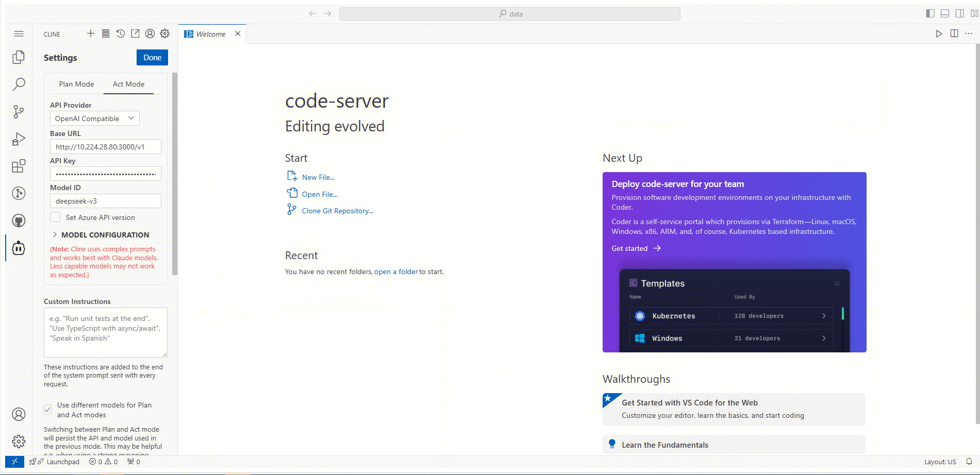The image size is (980, 475).
Task: Focus the Model ID field
Action: pos(106,201)
